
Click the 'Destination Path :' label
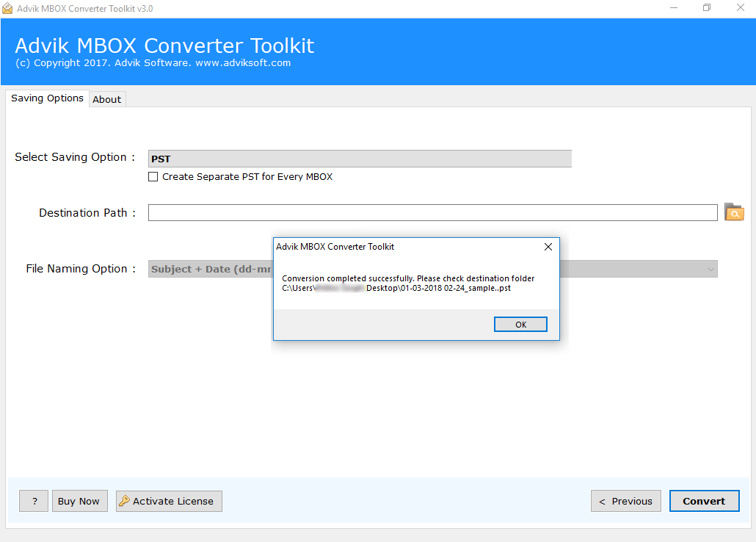[x=87, y=213]
